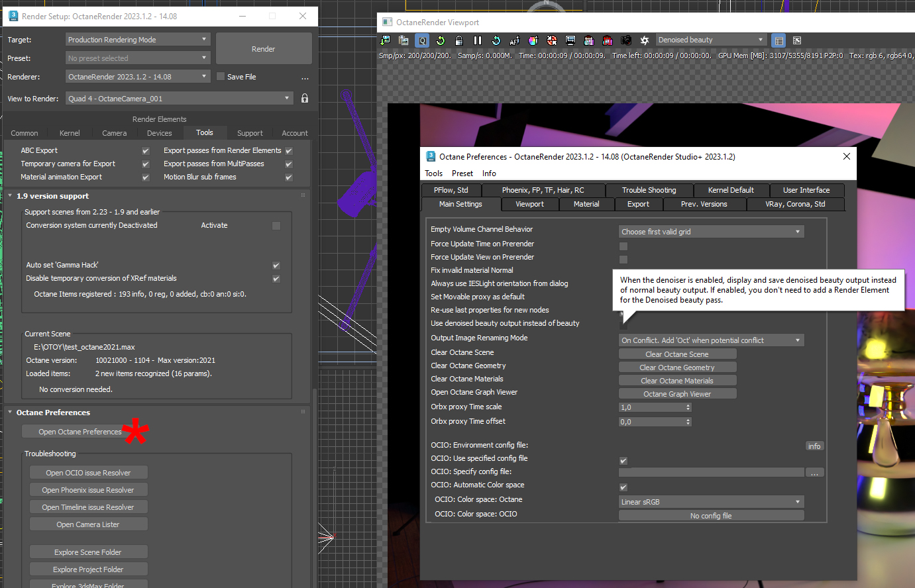Click the green circular refresh arrow icon

click(x=441, y=40)
